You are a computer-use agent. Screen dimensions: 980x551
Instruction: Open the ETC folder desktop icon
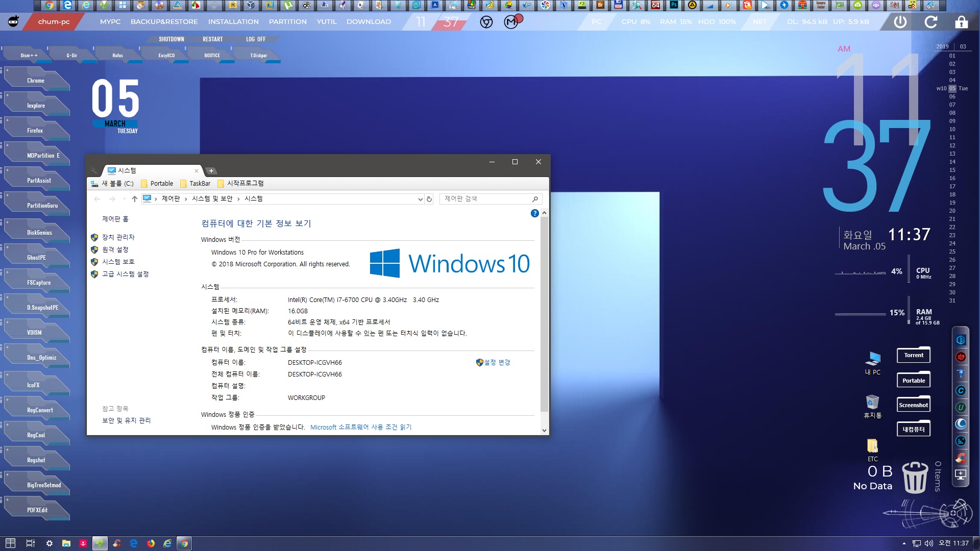click(x=873, y=450)
